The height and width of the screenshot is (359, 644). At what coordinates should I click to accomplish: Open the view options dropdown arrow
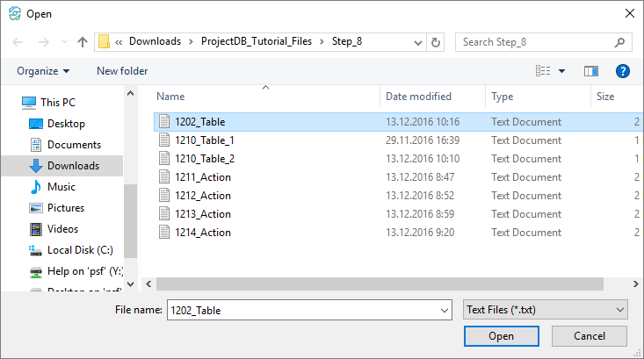pyautogui.click(x=562, y=71)
